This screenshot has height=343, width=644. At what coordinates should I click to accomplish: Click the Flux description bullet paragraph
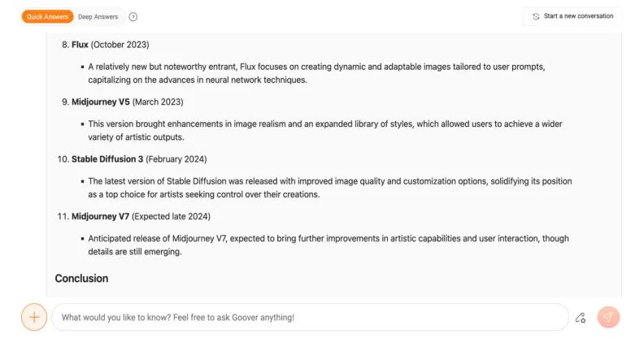[x=316, y=73]
